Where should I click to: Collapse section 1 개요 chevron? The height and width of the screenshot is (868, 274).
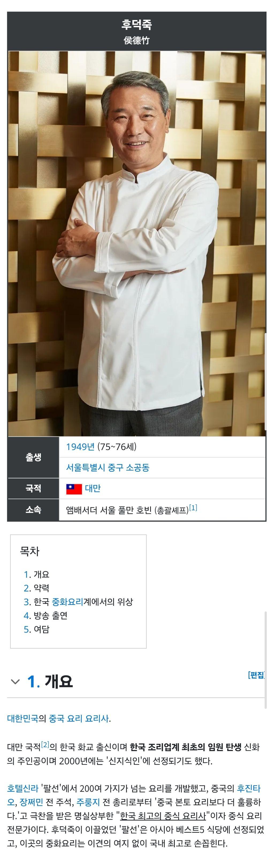point(15,682)
